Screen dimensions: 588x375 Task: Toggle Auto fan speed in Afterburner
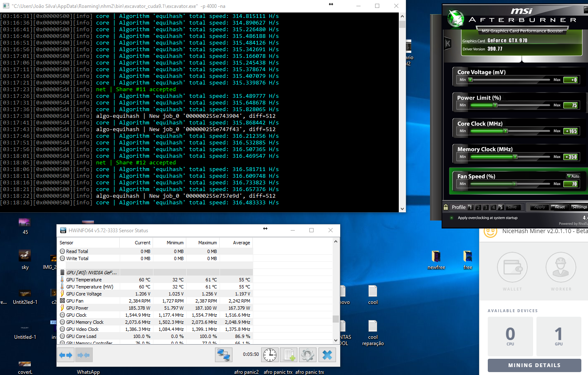(573, 176)
